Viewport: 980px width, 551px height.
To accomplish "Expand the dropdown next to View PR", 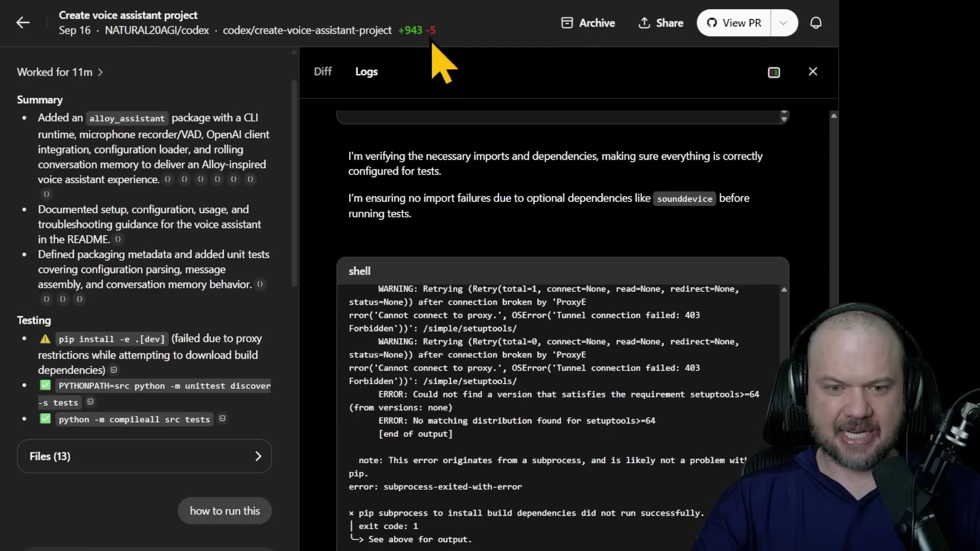I will point(783,23).
